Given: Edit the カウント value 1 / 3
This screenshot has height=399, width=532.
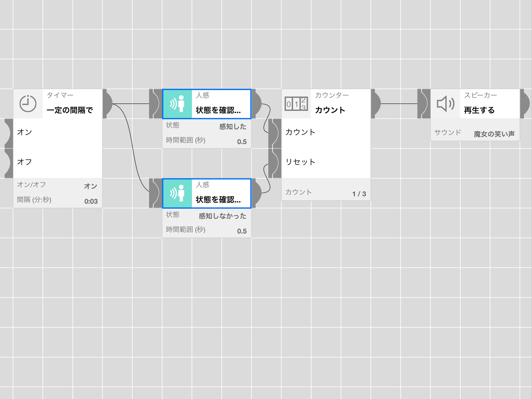Looking at the screenshot, I should pyautogui.click(x=359, y=194).
